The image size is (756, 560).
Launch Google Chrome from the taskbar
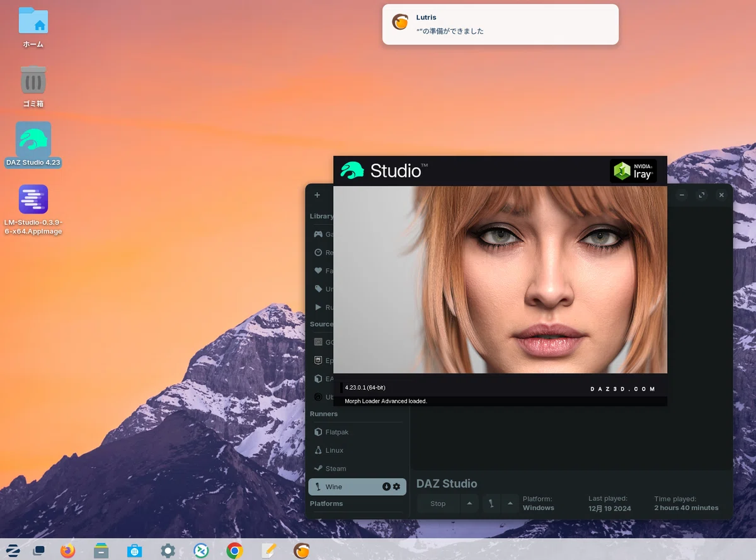coord(234,551)
